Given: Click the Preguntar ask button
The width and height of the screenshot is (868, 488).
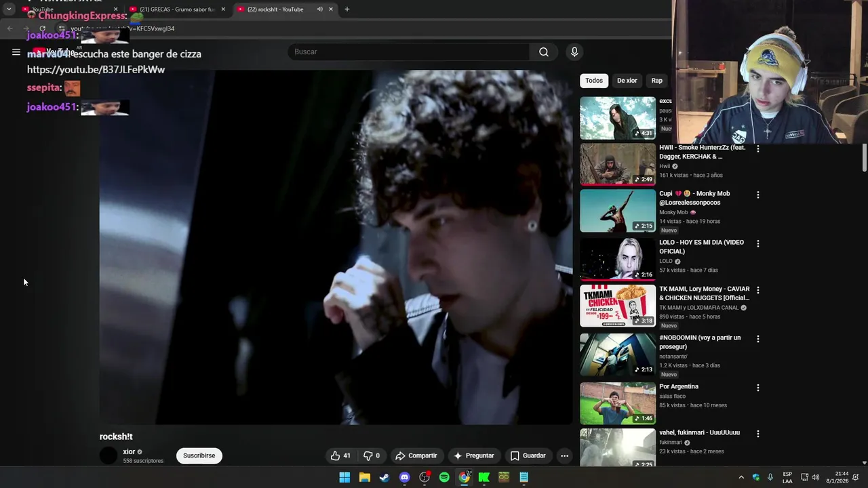Looking at the screenshot, I should 474,455.
